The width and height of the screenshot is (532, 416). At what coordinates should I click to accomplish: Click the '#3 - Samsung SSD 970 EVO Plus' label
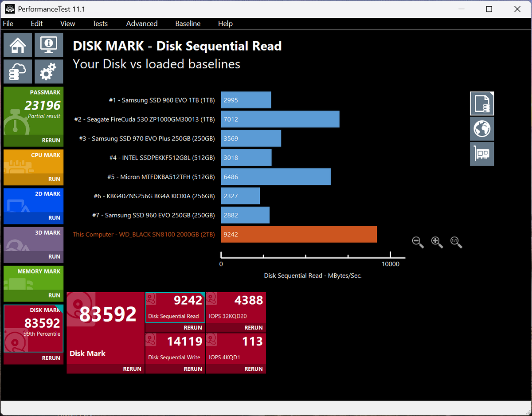pos(147,138)
